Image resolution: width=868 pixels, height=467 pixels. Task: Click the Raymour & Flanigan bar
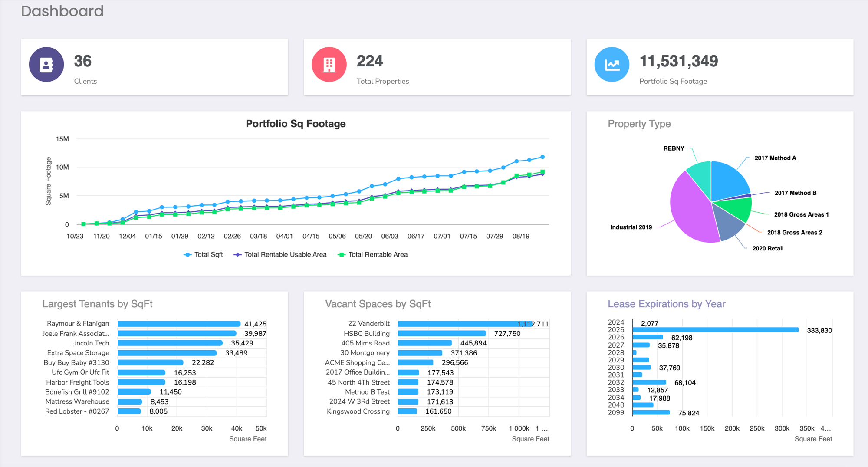[179, 324]
